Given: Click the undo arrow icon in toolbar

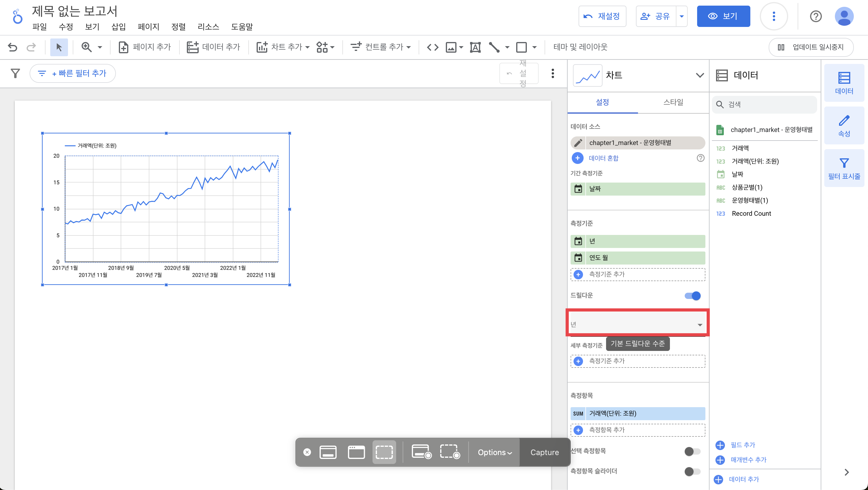Looking at the screenshot, I should pyautogui.click(x=13, y=47).
